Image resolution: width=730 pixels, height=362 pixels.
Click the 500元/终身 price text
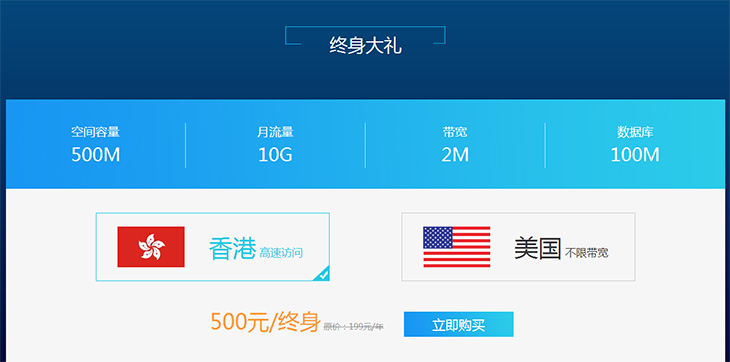click(x=265, y=322)
